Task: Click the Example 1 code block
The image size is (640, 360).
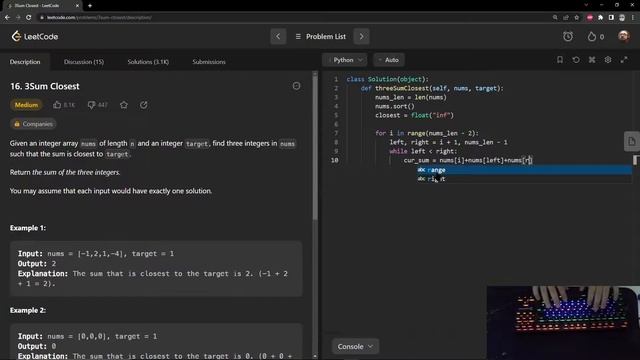Action: tap(156, 269)
